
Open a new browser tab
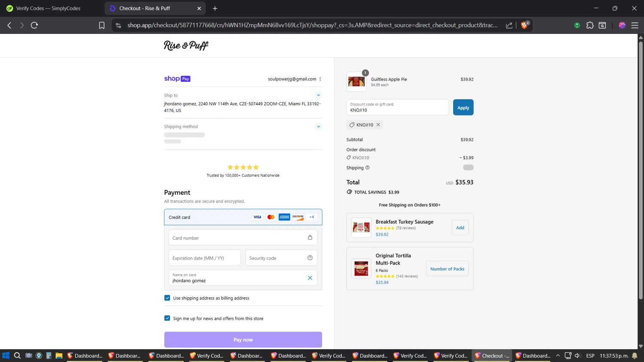215,8
